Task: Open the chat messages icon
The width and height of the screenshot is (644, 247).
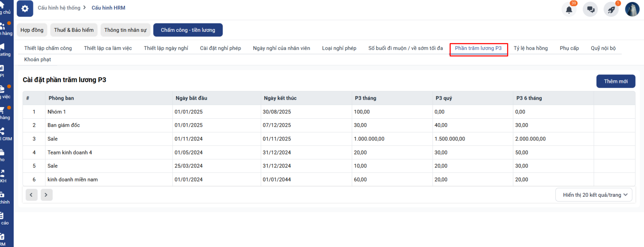Action: [x=590, y=10]
